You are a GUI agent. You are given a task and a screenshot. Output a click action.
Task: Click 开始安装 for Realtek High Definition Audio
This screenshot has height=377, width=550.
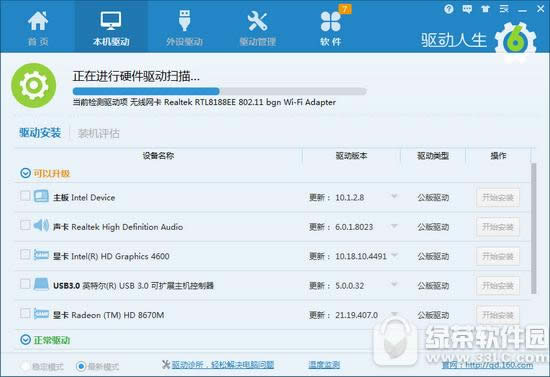pyautogui.click(x=498, y=227)
